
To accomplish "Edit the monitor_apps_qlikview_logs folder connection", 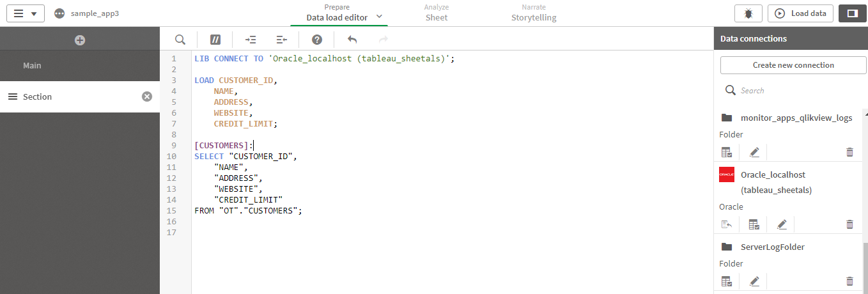I will pyautogui.click(x=754, y=152).
